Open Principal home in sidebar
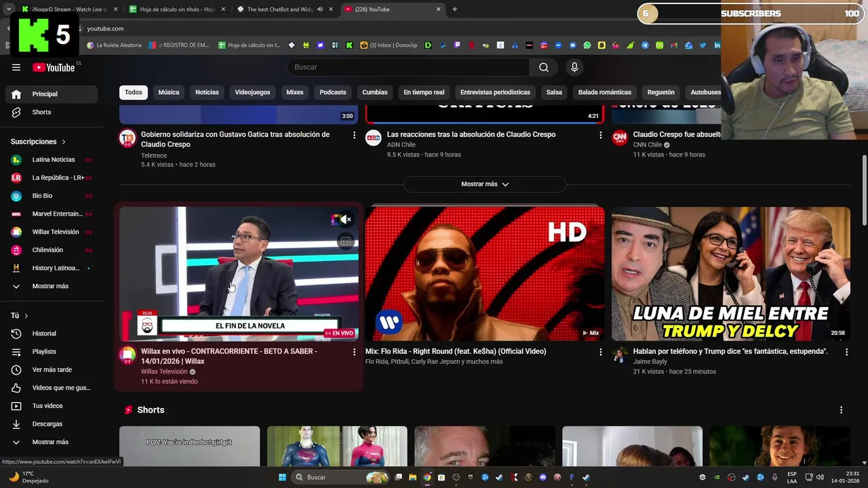The height and width of the screenshot is (488, 868). click(51, 94)
